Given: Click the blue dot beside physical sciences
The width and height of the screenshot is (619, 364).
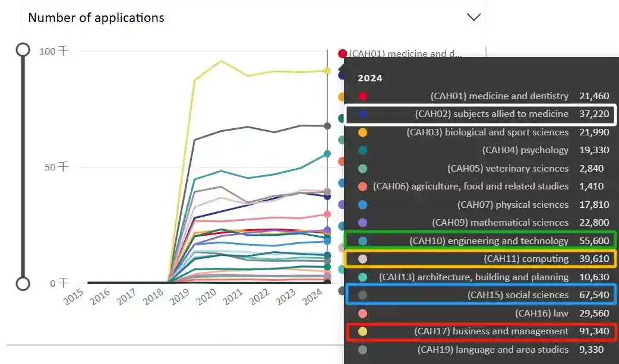Looking at the screenshot, I should pyautogui.click(x=363, y=205).
